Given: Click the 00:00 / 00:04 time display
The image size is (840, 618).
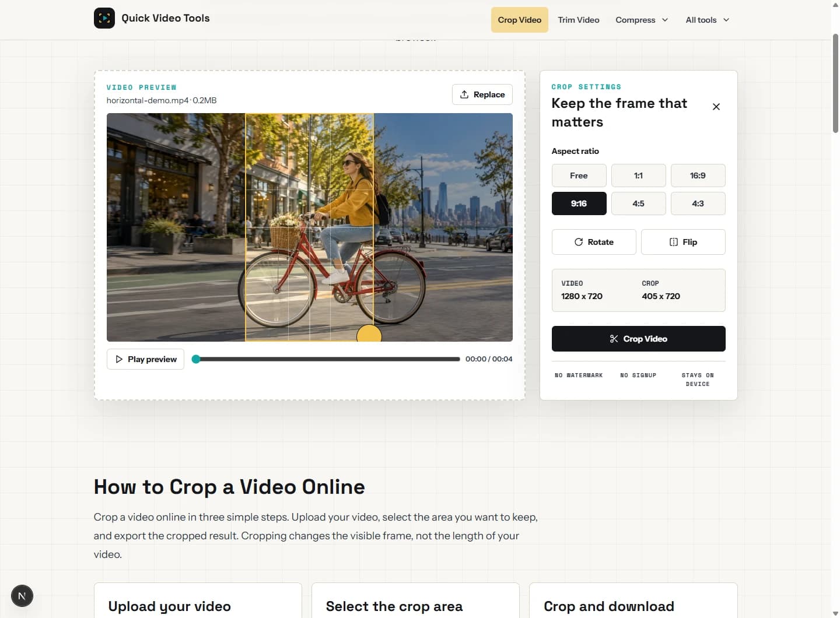Looking at the screenshot, I should (489, 359).
